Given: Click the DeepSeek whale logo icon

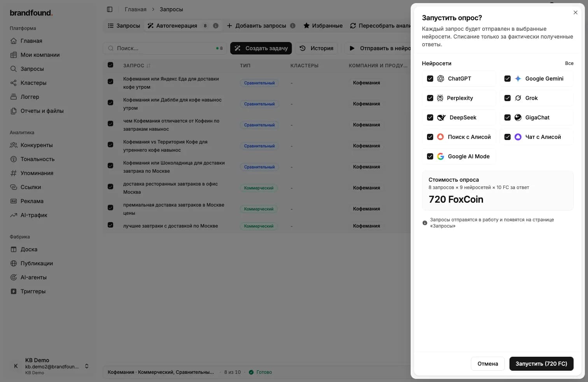Looking at the screenshot, I should point(441,117).
